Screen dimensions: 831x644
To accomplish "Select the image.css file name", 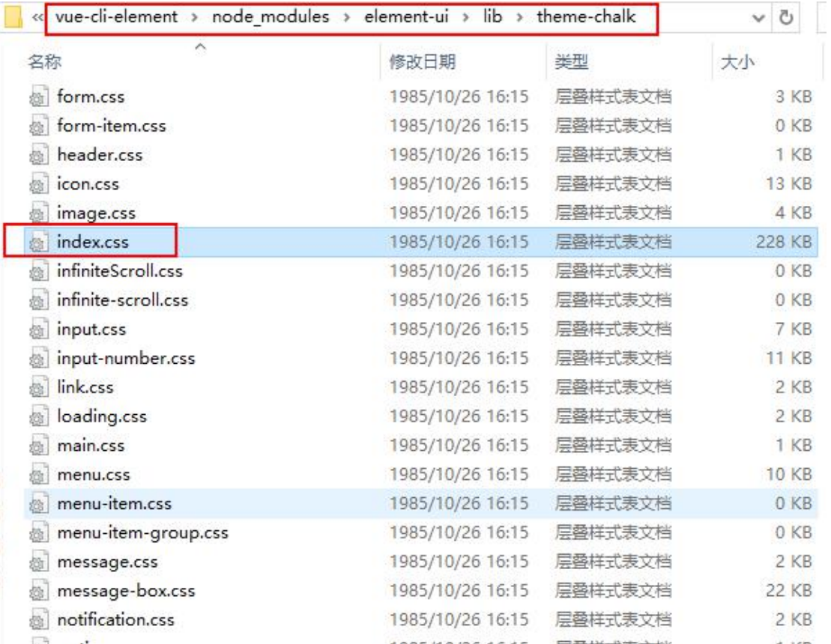I will click(x=97, y=213).
